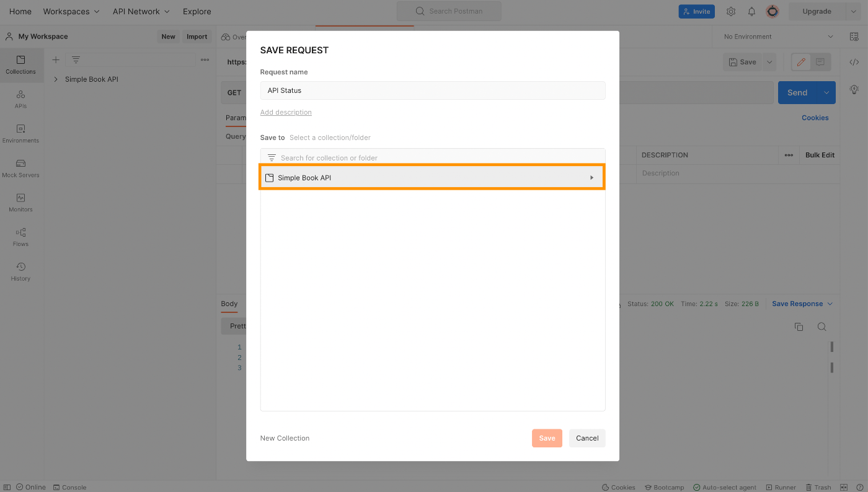Search the response with magnifier icon
The width and height of the screenshot is (868, 492).
tap(821, 327)
